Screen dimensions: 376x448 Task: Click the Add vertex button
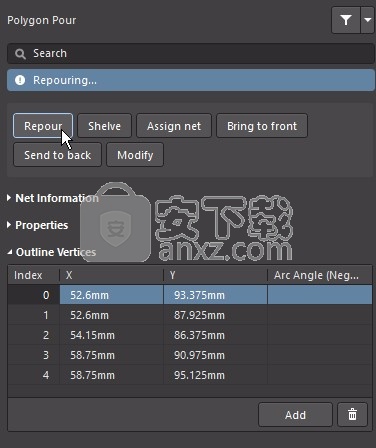295,415
